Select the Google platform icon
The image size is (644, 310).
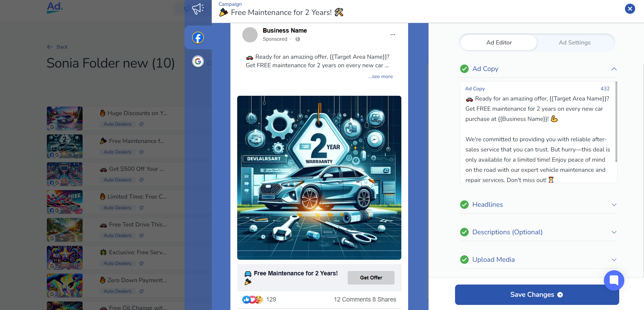pyautogui.click(x=198, y=61)
